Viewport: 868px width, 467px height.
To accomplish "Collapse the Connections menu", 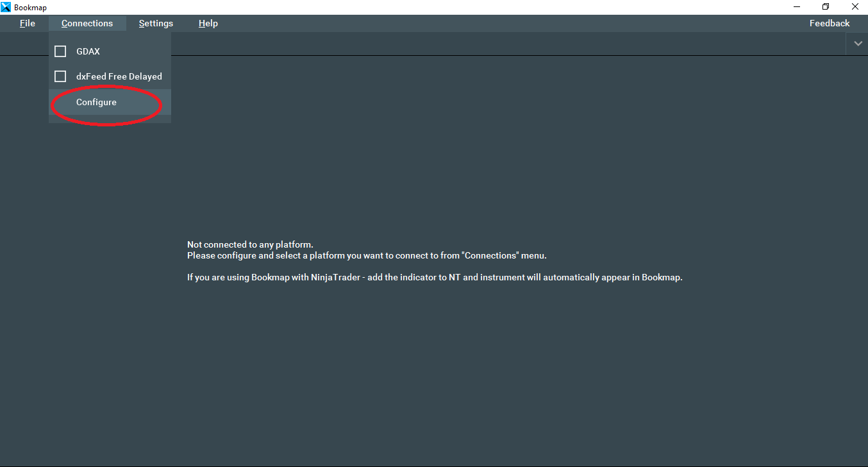I will point(87,24).
